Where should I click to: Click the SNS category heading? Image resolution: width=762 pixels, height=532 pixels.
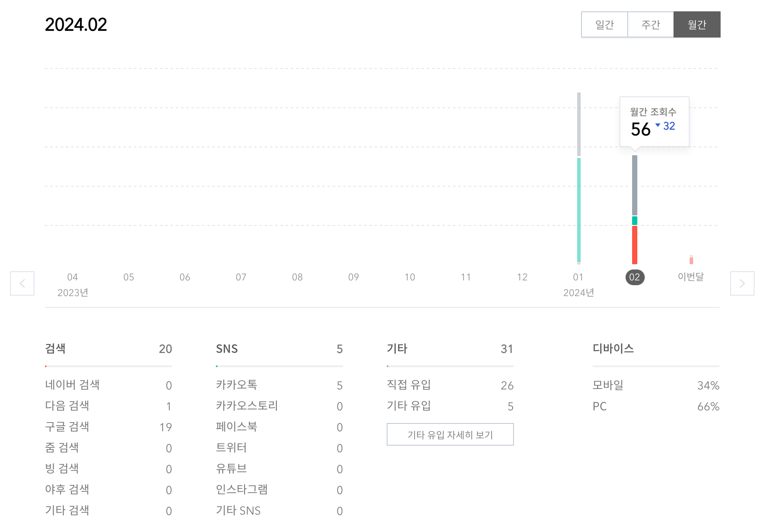227,348
